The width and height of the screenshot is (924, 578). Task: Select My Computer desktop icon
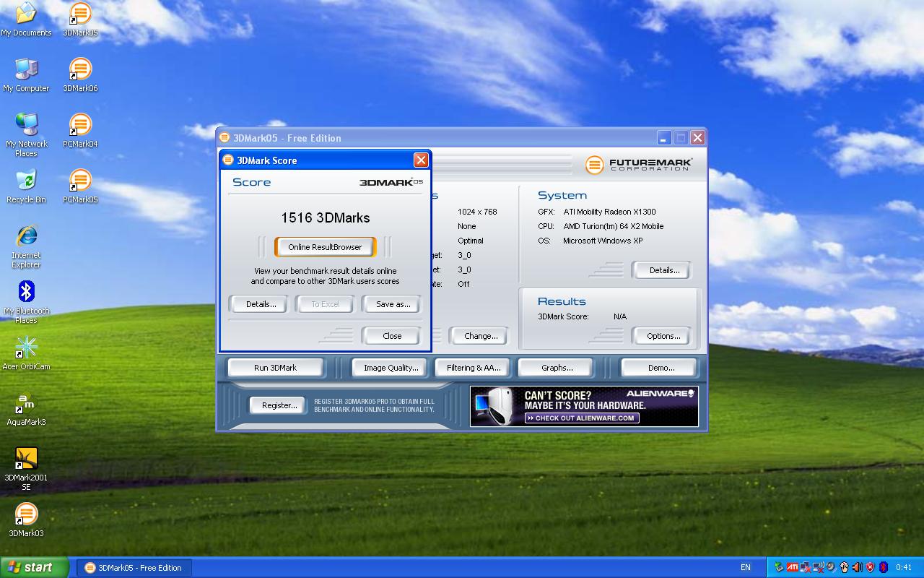[x=26, y=75]
